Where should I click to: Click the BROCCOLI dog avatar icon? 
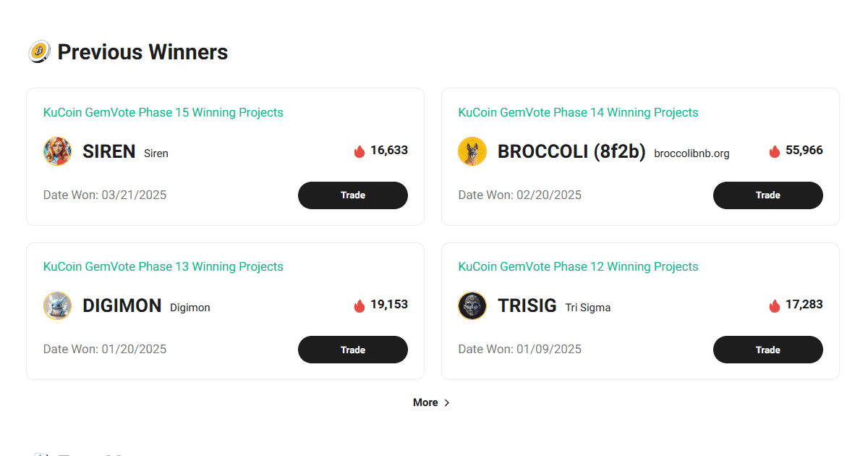click(x=472, y=151)
